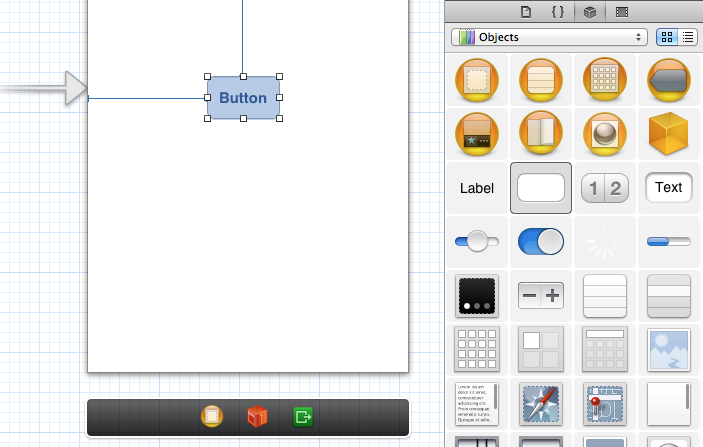This screenshot has width=703, height=447.
Task: Select horizontal leading constraint line
Action: 146,98
